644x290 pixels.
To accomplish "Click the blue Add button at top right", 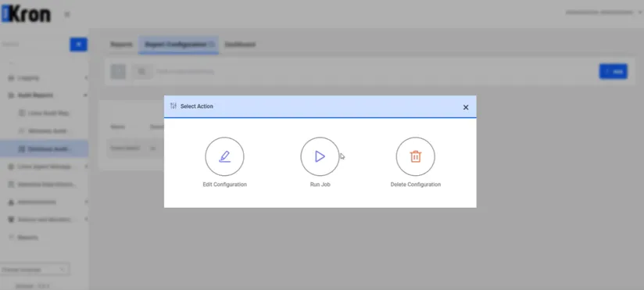I will pos(614,71).
